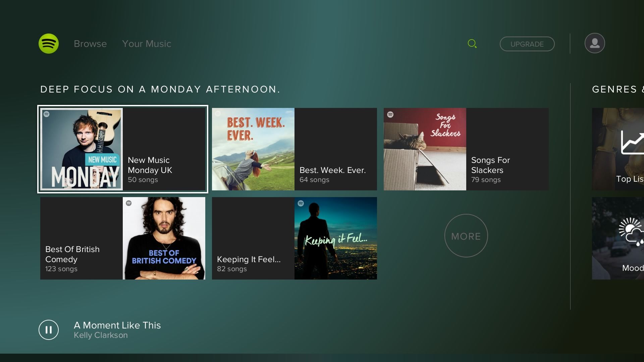The width and height of the screenshot is (644, 362).
Task: Click the UPGRADE button
Action: pos(527,44)
